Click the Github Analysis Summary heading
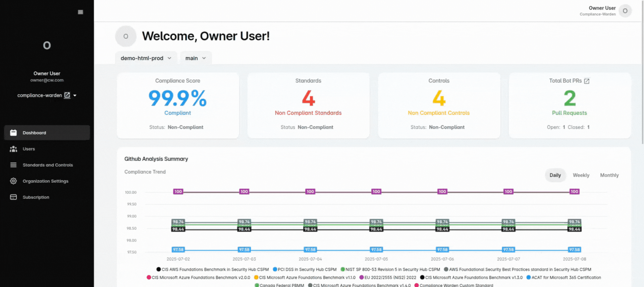 pos(156,159)
